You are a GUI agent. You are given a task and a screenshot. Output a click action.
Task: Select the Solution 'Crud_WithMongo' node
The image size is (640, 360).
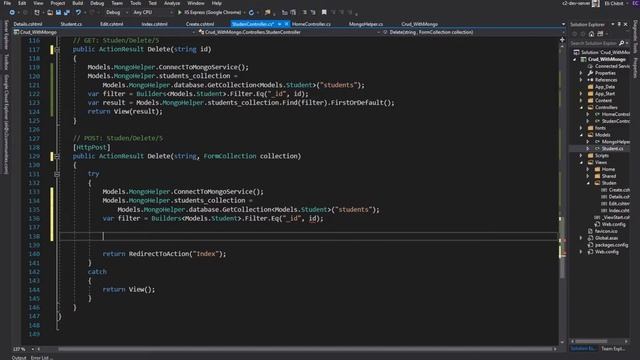[602, 52]
